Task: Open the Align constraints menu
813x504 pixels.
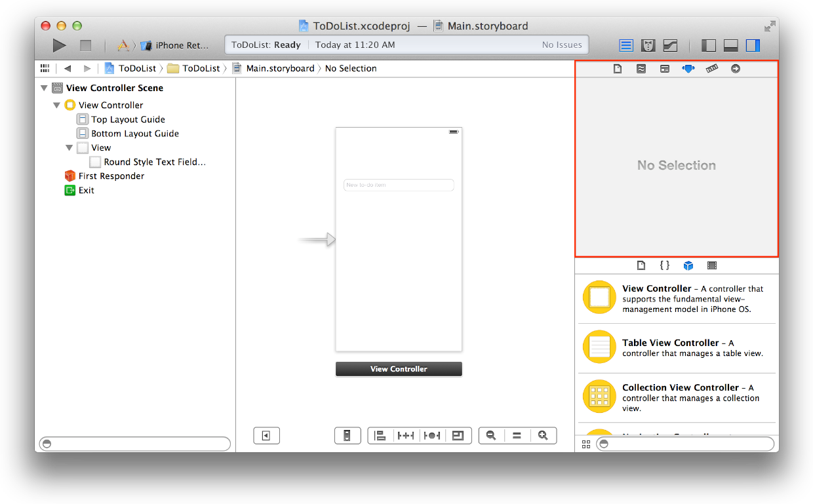Action: coord(380,435)
